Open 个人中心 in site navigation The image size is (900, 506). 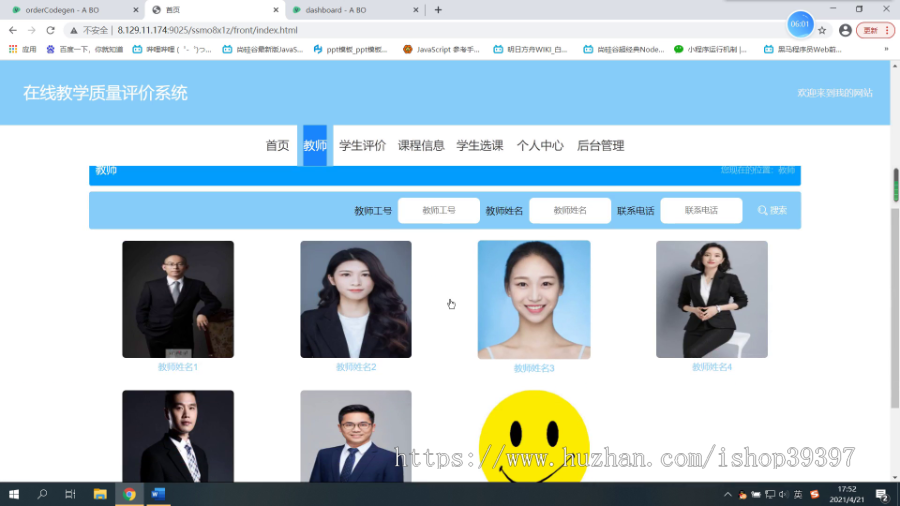click(540, 146)
